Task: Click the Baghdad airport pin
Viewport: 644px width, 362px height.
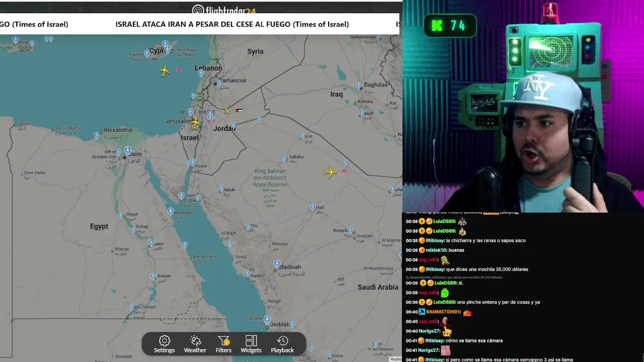Action: 359,86
